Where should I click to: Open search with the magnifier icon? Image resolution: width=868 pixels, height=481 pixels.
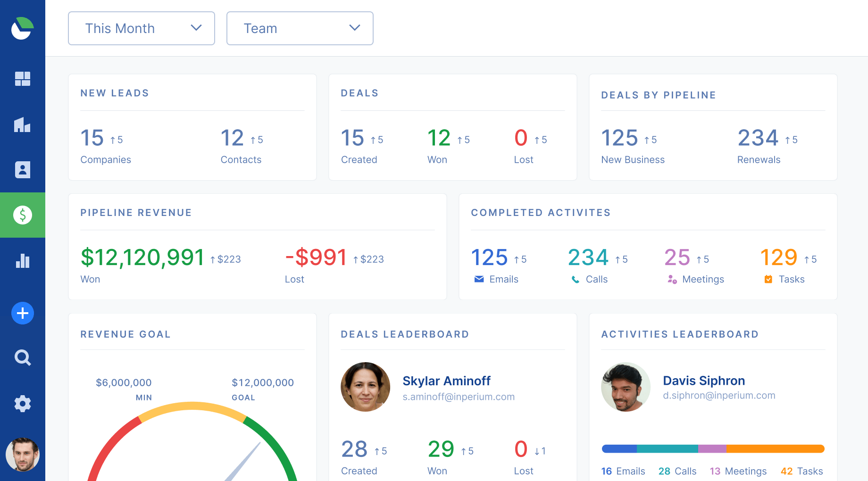tap(22, 358)
